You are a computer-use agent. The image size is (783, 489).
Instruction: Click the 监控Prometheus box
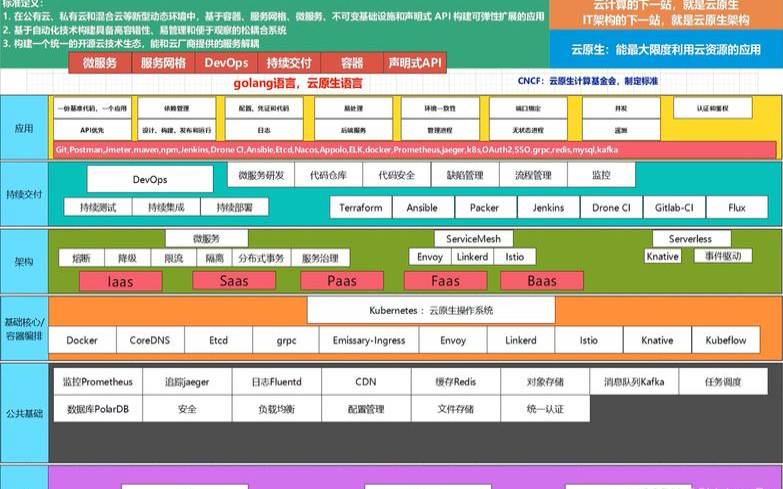(91, 382)
